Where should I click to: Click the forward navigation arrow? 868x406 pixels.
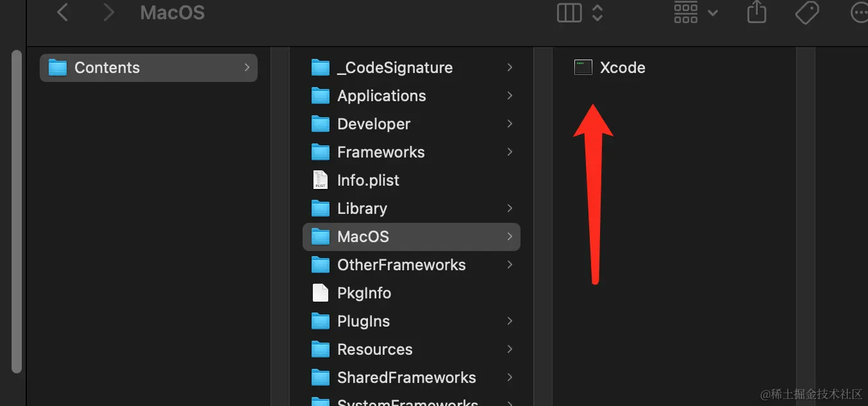[108, 12]
